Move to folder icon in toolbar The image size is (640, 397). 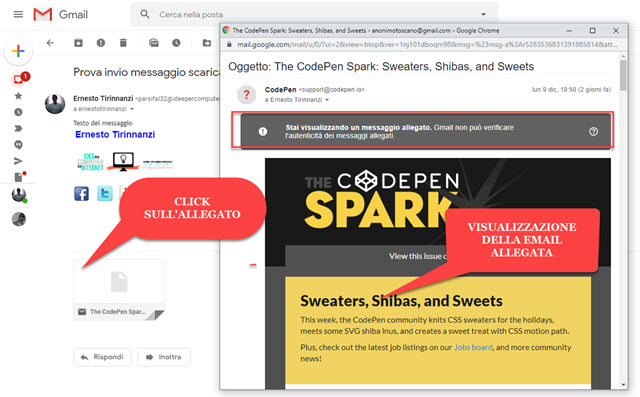pyautogui.click(x=207, y=43)
